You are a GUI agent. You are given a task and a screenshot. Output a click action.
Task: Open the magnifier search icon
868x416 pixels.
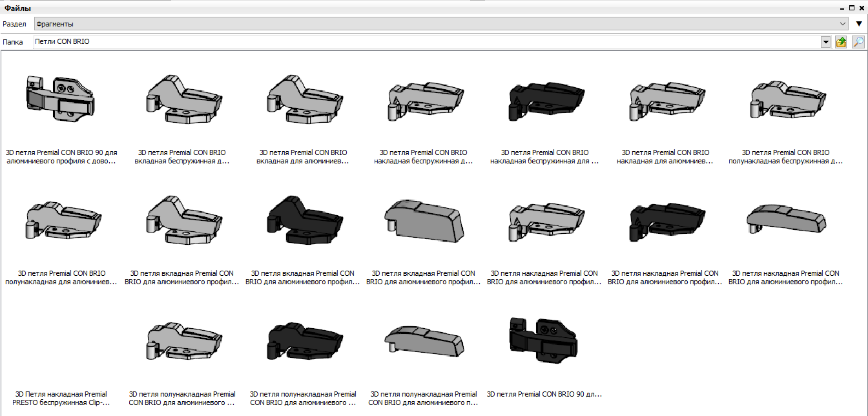click(x=858, y=42)
